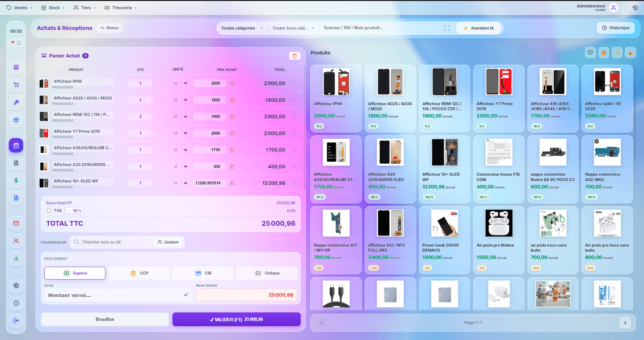This screenshot has height=340, width=644.
Task: Switch payment mode to Chèque
Action: pyautogui.click(x=266, y=273)
